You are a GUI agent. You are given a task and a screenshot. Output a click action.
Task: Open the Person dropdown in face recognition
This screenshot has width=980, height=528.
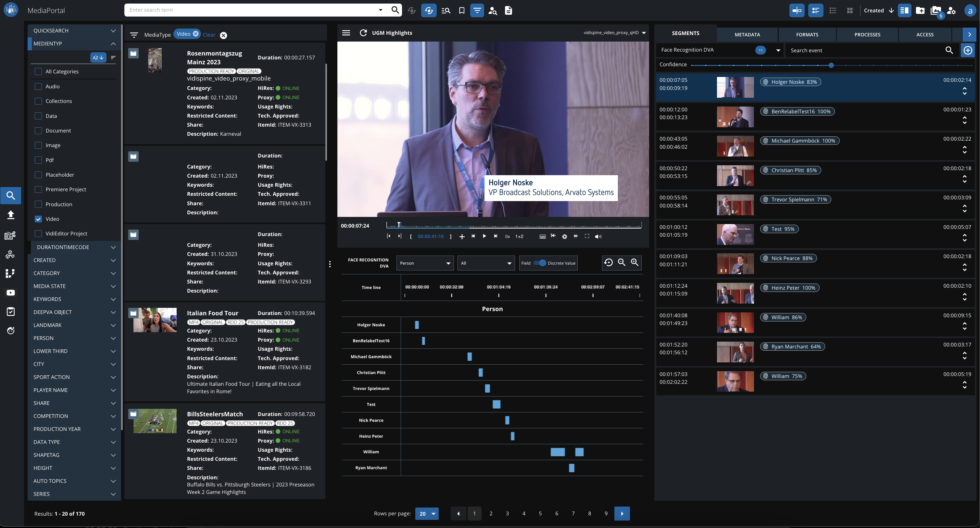[424, 263]
